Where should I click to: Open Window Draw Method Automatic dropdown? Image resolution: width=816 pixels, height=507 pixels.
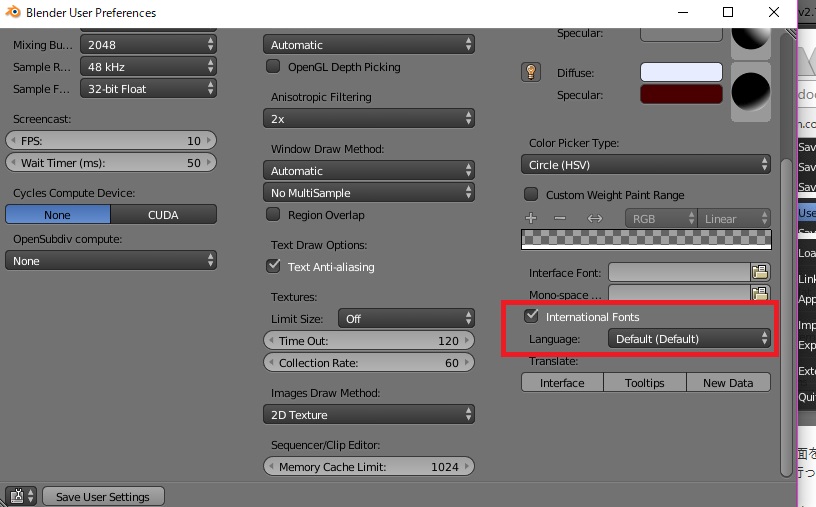click(369, 170)
